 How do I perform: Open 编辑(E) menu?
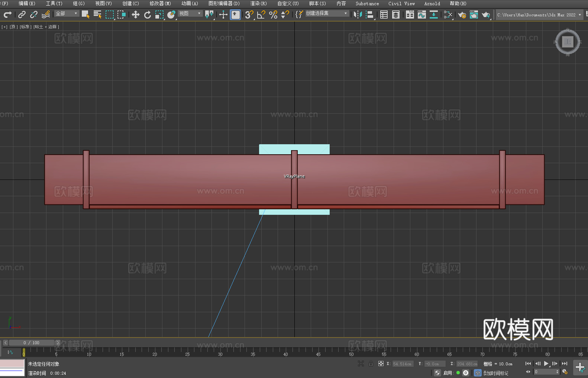pos(27,3)
